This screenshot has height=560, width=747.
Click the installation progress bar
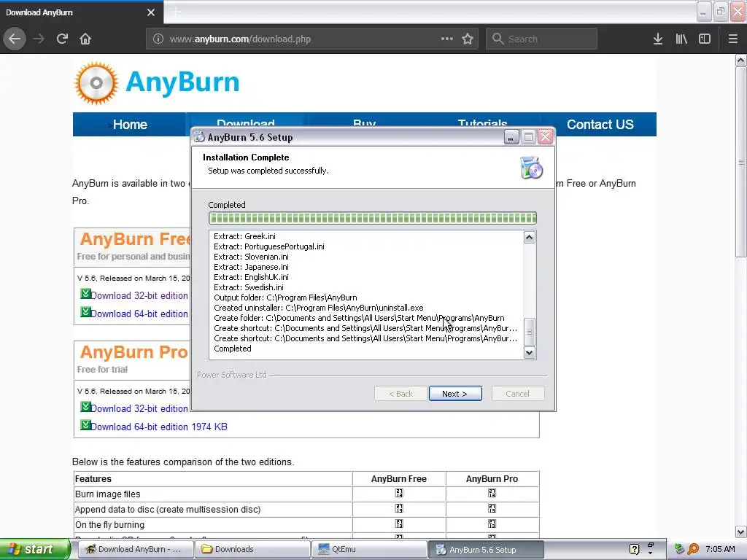(373, 218)
